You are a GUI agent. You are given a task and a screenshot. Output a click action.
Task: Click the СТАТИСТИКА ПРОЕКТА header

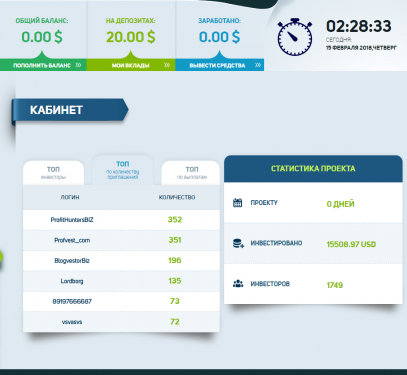pyautogui.click(x=313, y=168)
